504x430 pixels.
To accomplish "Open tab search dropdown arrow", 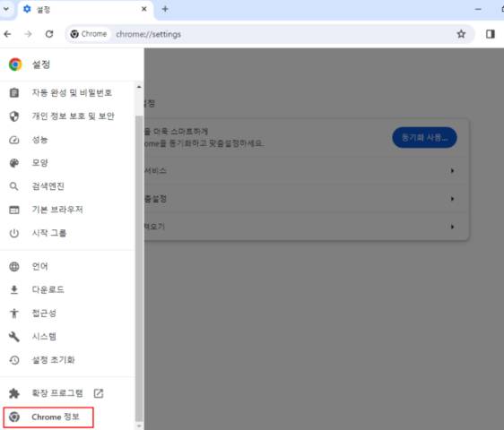I will 6,9.
